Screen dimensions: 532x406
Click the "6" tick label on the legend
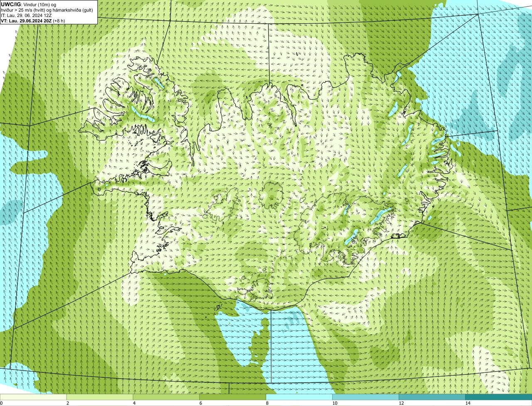(200, 403)
